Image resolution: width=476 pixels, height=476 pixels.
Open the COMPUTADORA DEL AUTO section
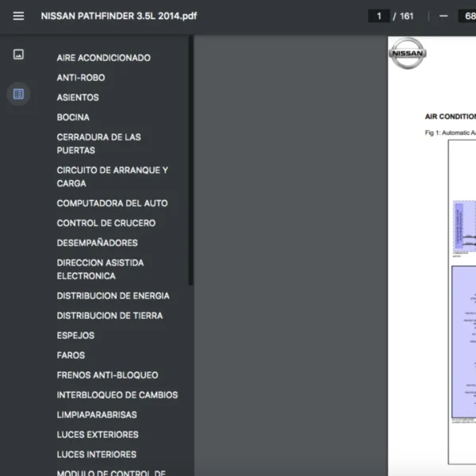(x=112, y=203)
